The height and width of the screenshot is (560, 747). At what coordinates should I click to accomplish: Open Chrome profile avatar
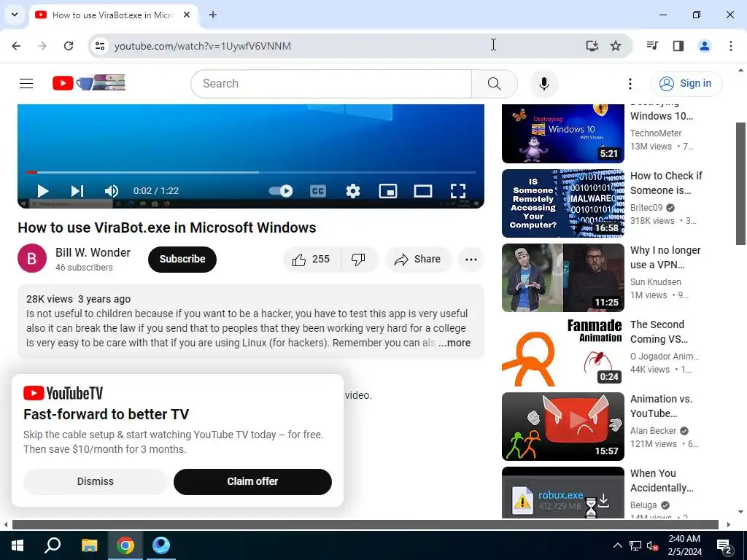(x=705, y=46)
